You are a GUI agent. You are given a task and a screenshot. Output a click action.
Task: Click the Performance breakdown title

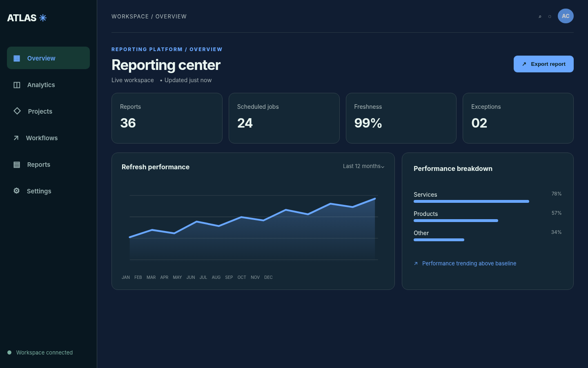pos(453,168)
